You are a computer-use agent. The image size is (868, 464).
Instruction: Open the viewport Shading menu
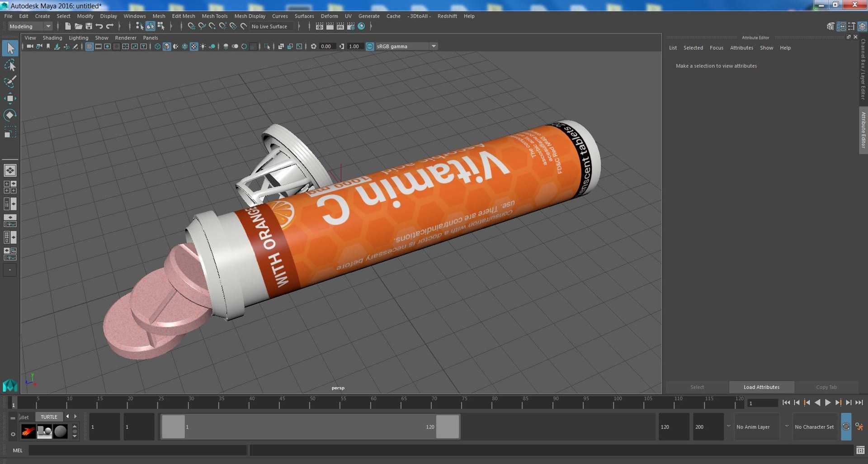click(x=52, y=38)
